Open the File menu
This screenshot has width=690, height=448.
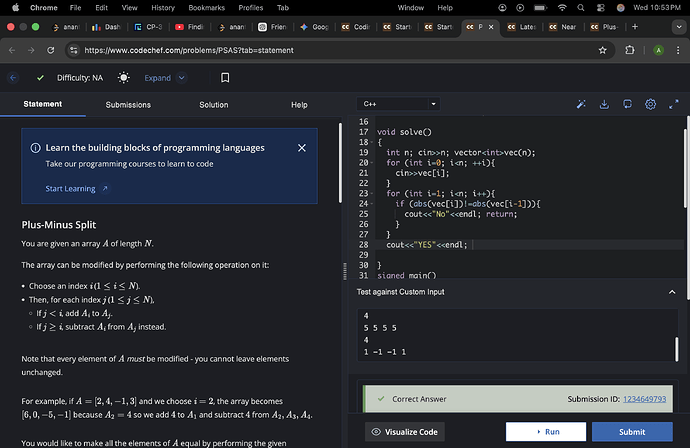point(75,7)
